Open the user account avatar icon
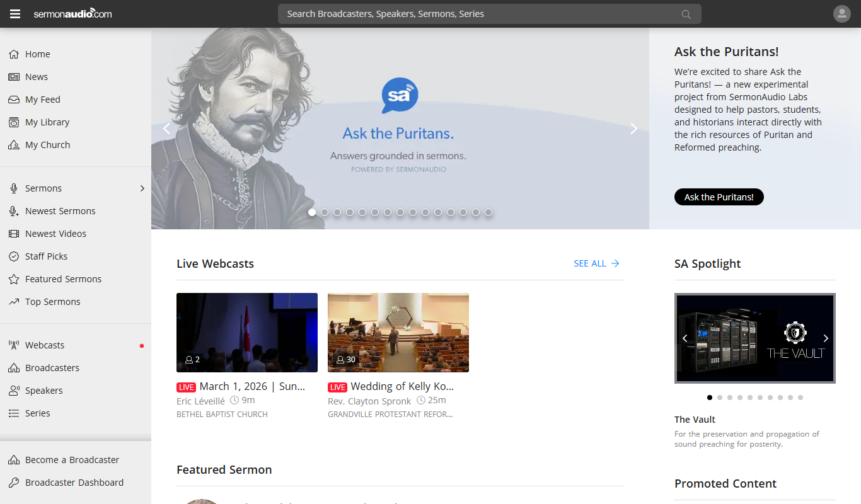Screen dimensions: 861x504 842,14
